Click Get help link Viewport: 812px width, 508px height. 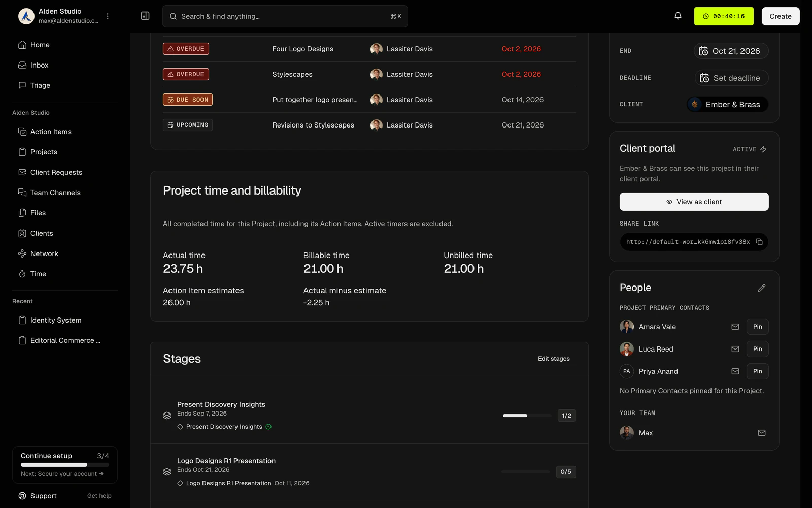click(99, 496)
